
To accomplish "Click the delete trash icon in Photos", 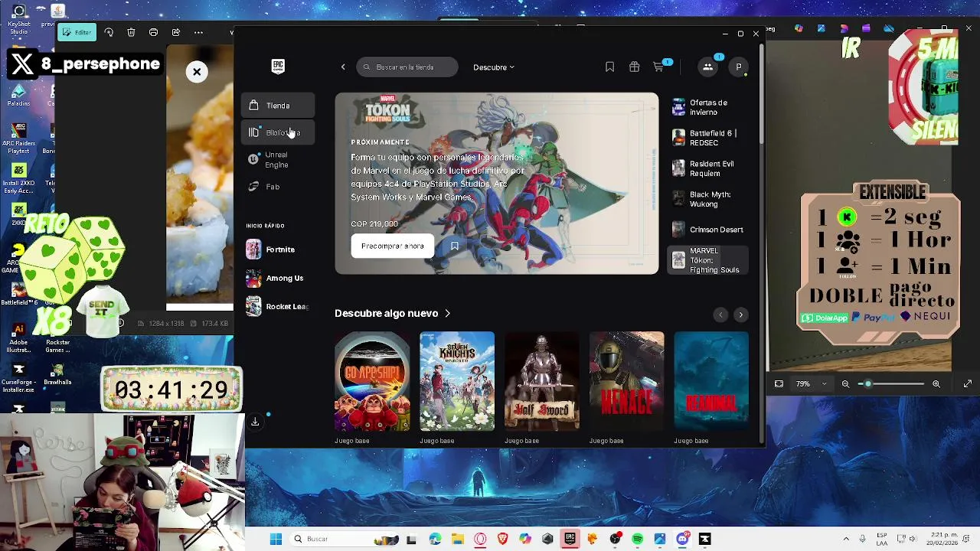I will click(x=131, y=32).
